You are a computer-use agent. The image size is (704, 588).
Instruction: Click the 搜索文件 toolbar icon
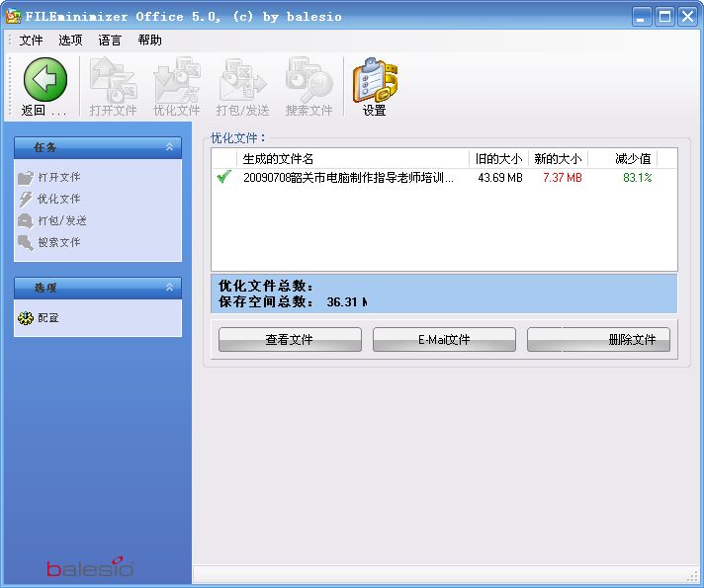click(x=308, y=80)
